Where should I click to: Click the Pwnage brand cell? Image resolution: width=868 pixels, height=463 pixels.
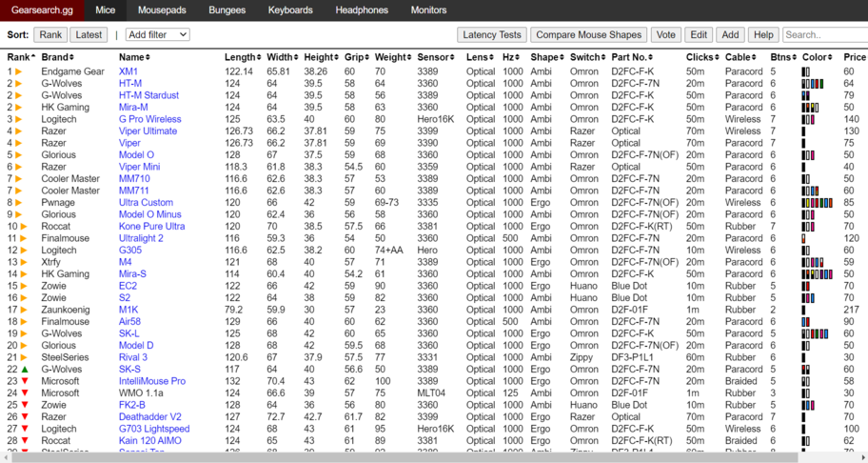click(x=57, y=203)
